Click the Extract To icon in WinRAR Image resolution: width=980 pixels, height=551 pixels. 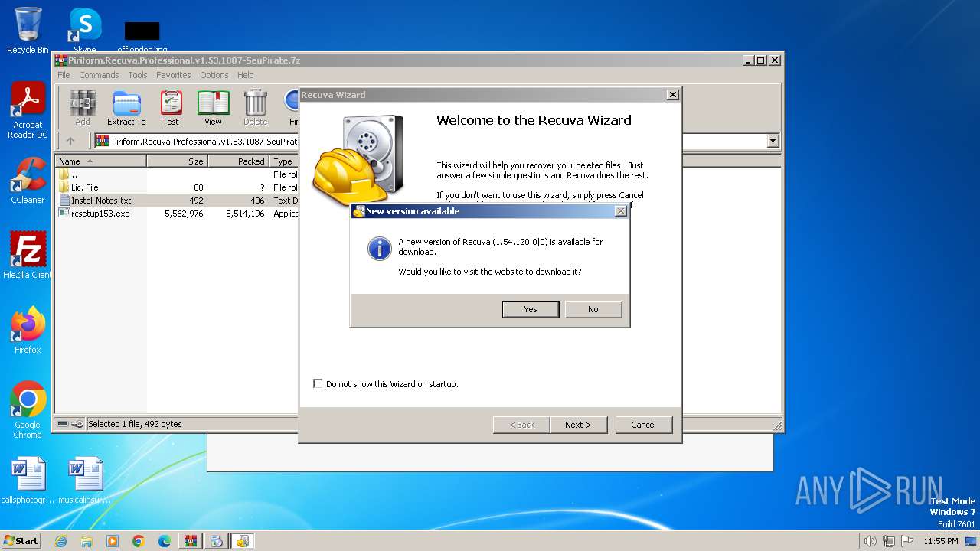point(126,107)
